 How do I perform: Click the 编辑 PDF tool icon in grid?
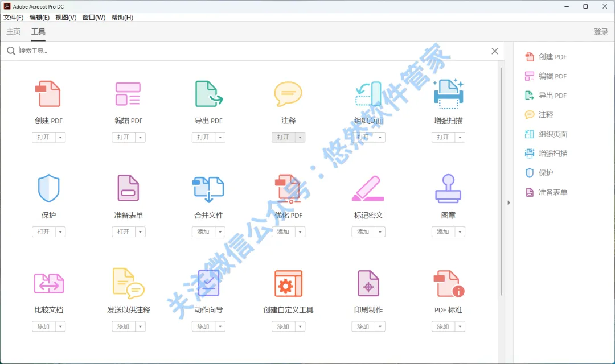pyautogui.click(x=128, y=94)
